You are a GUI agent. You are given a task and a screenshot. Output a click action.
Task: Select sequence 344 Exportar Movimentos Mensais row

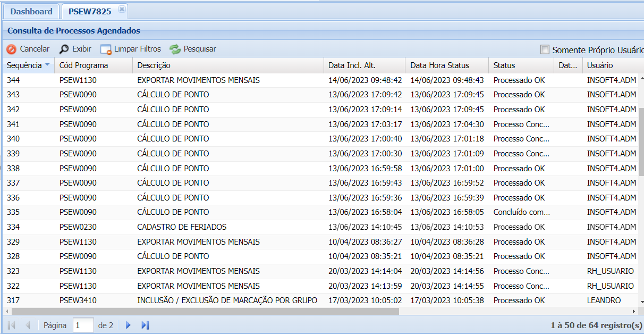click(x=198, y=80)
